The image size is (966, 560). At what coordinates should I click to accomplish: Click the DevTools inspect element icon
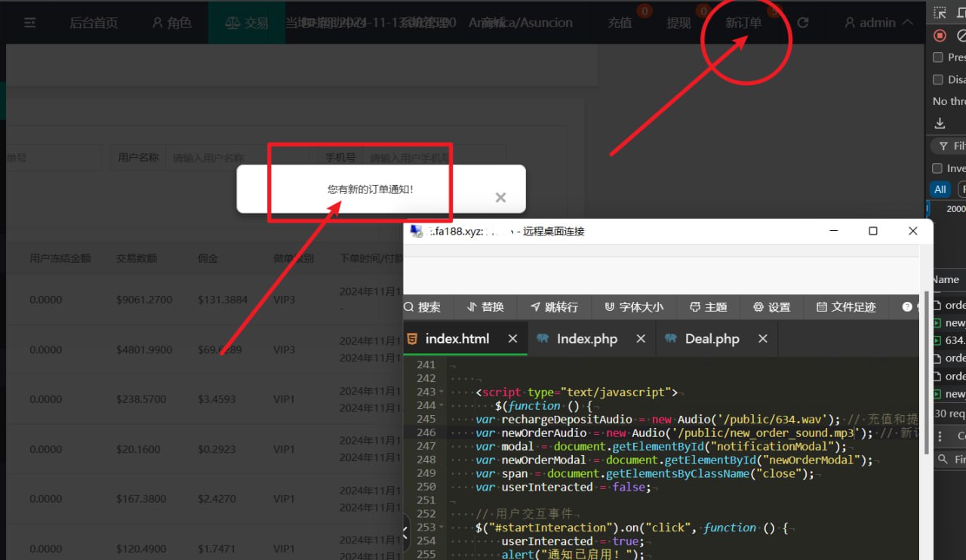pos(940,13)
